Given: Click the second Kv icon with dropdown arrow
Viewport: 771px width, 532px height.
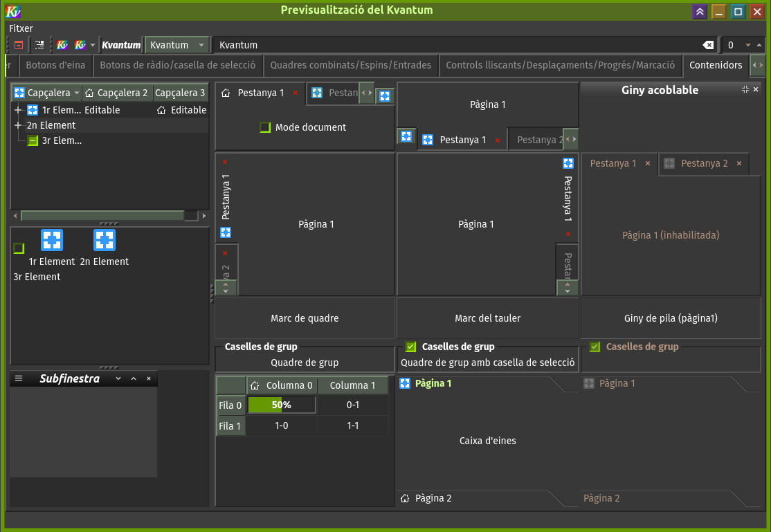Looking at the screenshot, I should (84, 45).
